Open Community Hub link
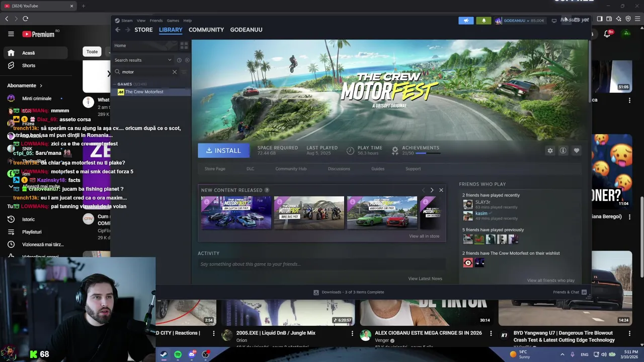 pos(291,169)
